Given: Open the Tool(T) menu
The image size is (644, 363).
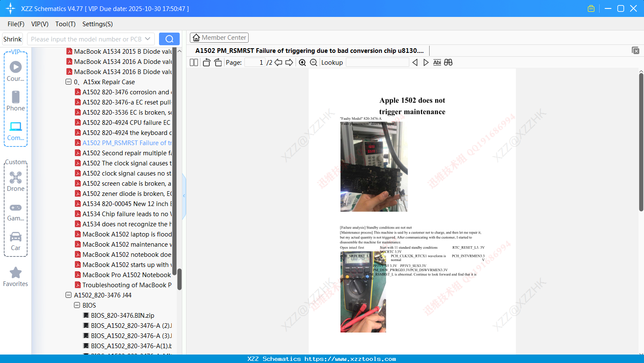Looking at the screenshot, I should point(66,24).
